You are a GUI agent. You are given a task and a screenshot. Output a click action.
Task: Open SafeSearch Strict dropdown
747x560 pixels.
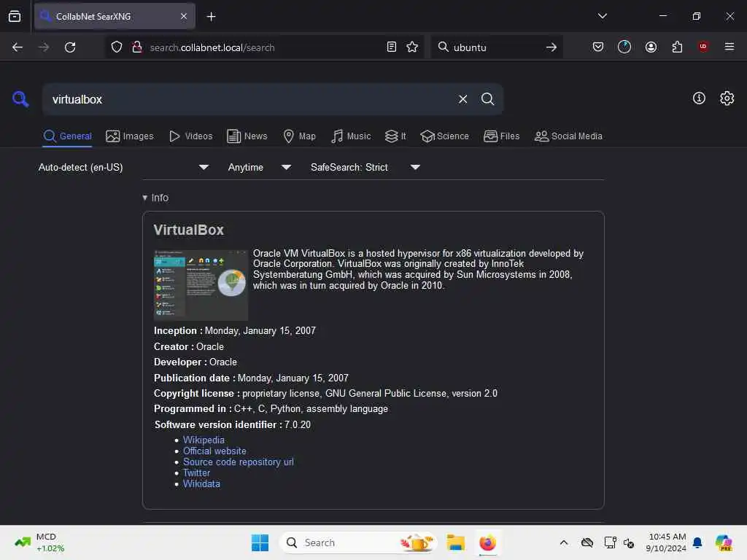365,167
